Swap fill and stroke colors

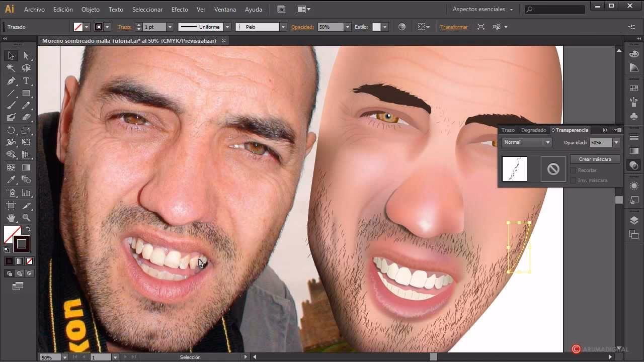click(28, 229)
